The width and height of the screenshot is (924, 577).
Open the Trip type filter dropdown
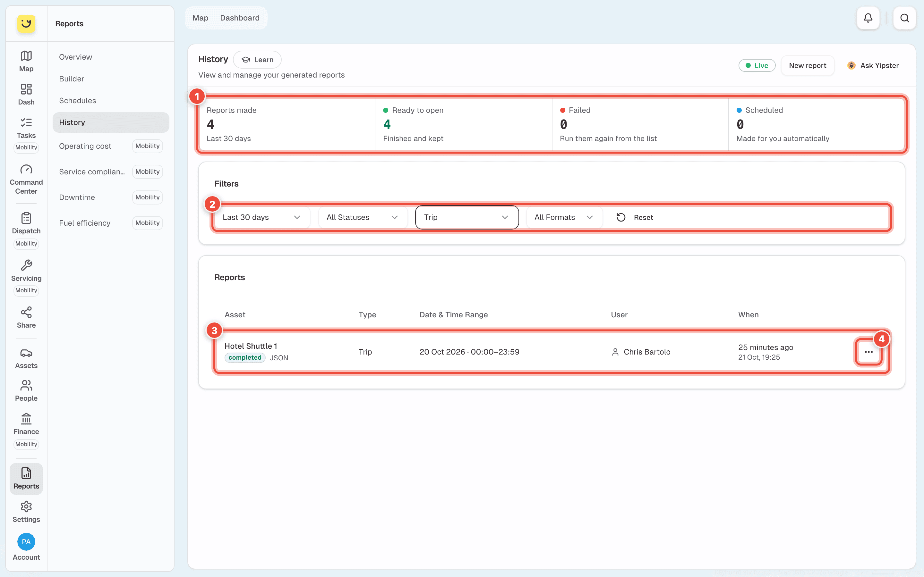click(466, 218)
